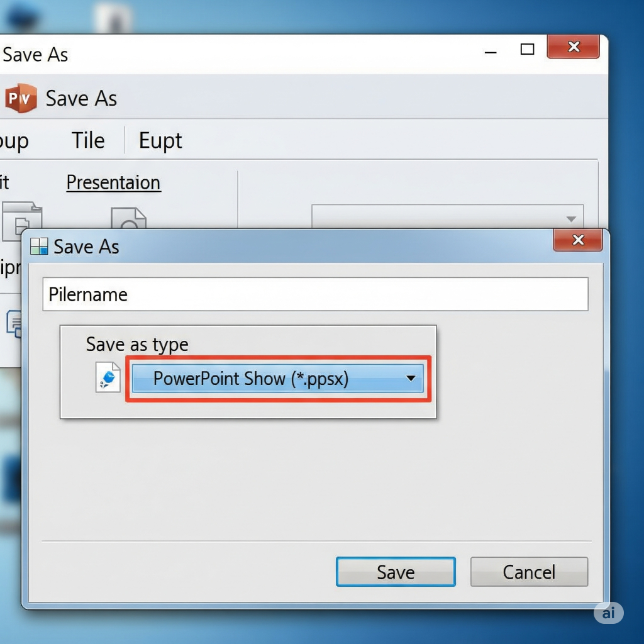Maximize the background Save As window
This screenshot has width=644, height=644.
tap(528, 49)
